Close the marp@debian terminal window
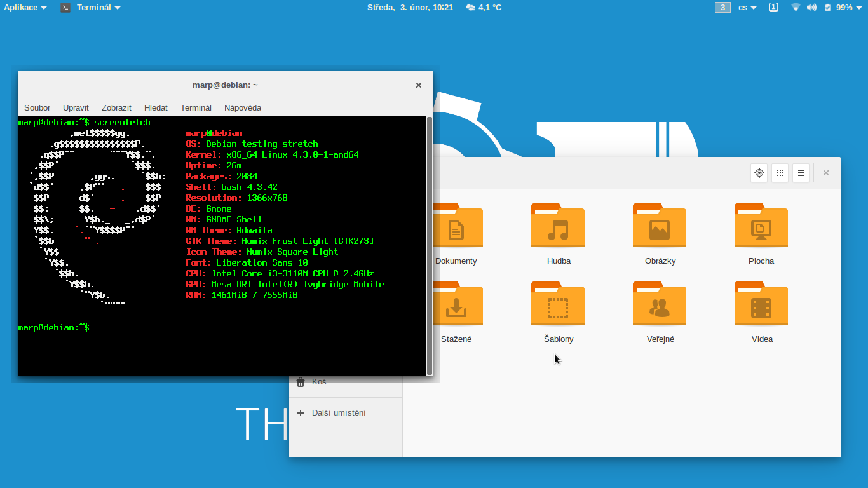Viewport: 868px width, 488px height. (x=419, y=85)
